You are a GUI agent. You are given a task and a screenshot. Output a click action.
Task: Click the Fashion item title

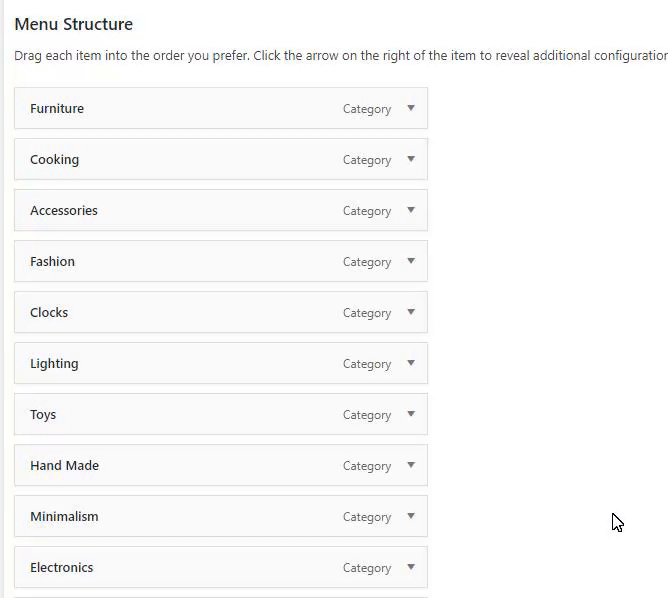pos(52,261)
